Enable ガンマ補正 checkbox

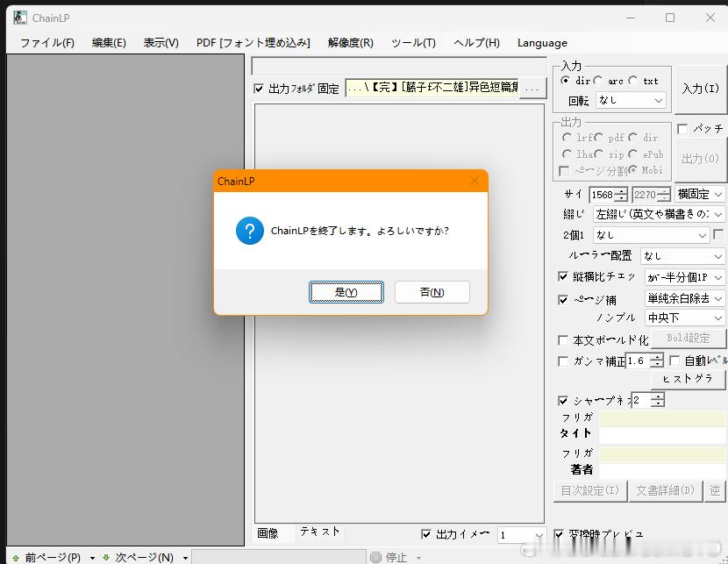[563, 361]
